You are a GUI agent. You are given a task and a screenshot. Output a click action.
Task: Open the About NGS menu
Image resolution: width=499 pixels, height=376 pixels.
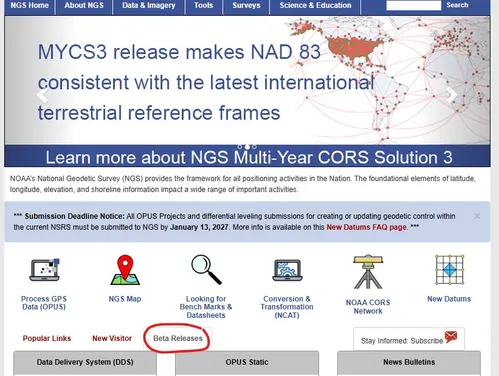(84, 6)
